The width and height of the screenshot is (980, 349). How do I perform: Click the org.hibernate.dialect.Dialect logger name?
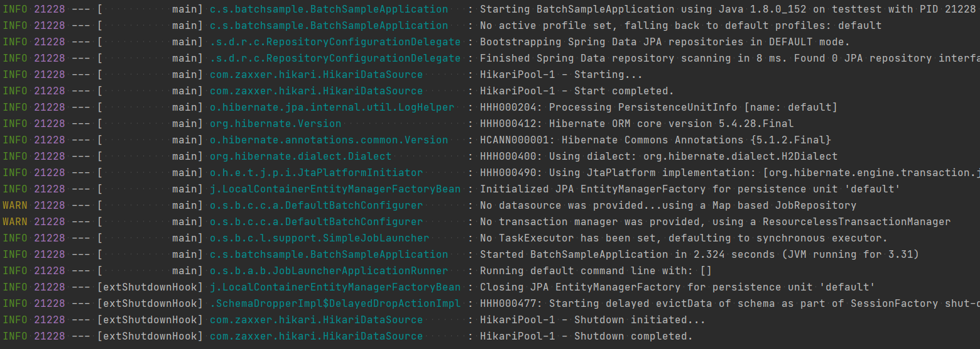click(x=300, y=157)
